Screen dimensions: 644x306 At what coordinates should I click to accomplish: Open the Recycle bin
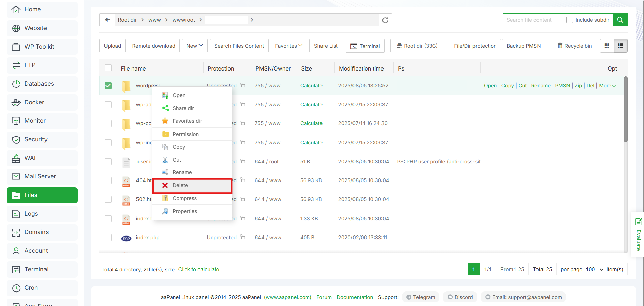point(574,46)
